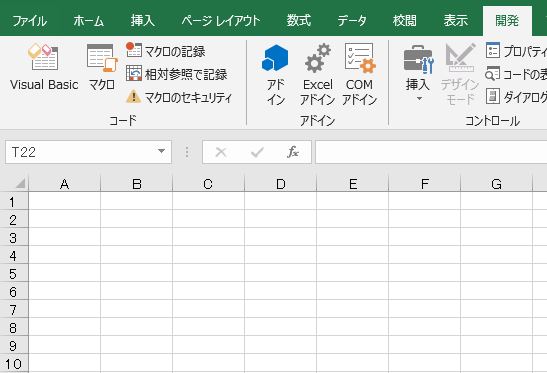Click cell G8
Screen dimensions: 547x373
[496, 328]
